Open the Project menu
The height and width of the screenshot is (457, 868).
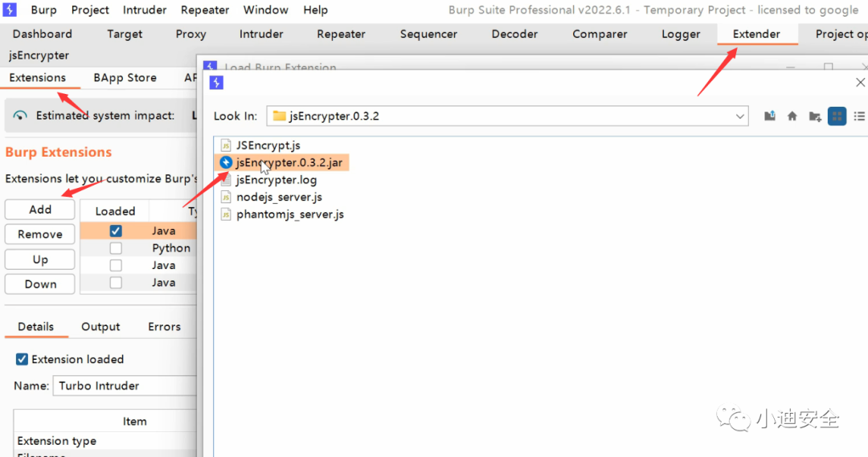90,10
